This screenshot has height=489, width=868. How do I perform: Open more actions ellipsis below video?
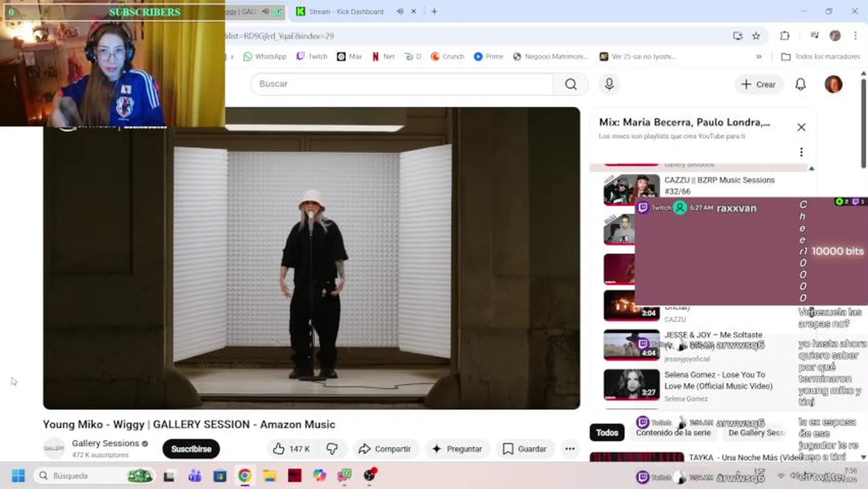570,449
